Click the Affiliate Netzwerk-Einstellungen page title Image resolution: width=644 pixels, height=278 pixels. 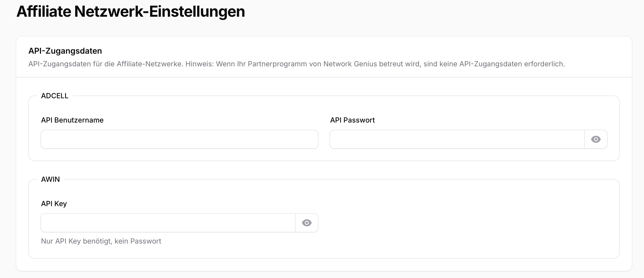130,11
